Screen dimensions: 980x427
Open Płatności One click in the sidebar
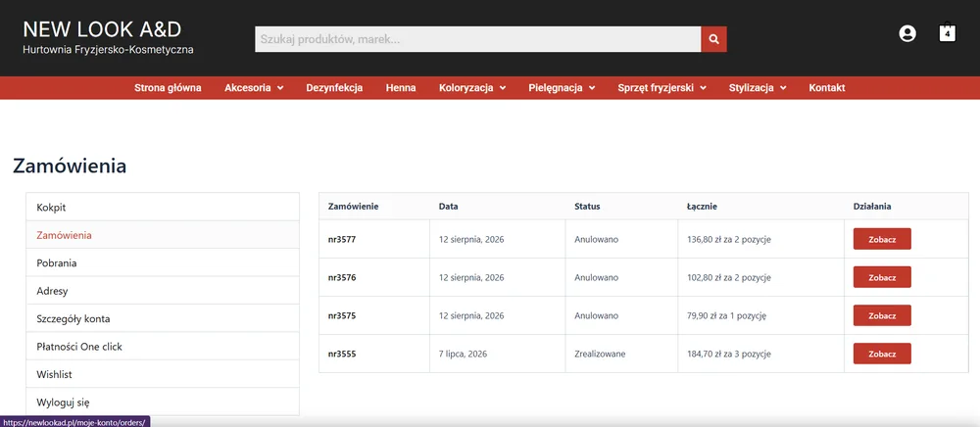(163, 347)
